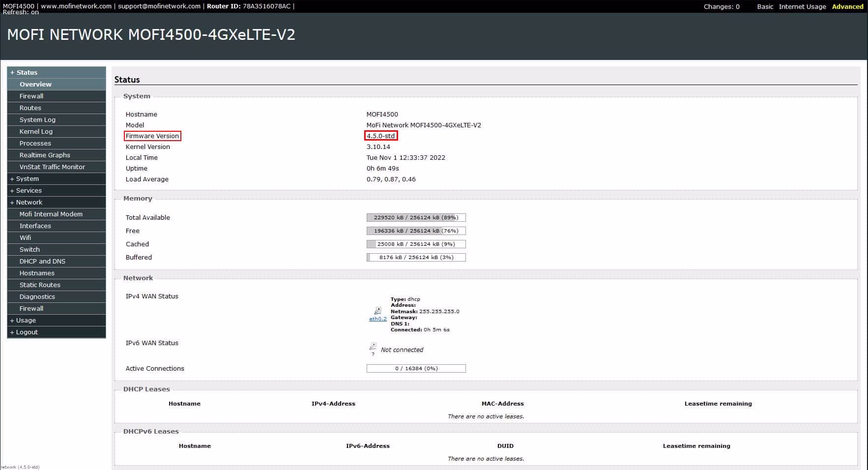This screenshot has height=470, width=868.
Task: Open the System Log page
Action: click(x=57, y=119)
